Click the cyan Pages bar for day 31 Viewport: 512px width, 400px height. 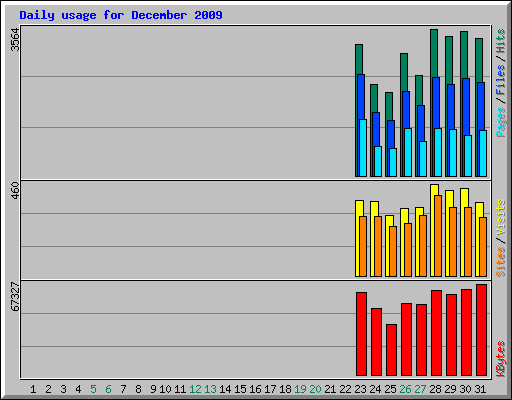click(x=483, y=153)
